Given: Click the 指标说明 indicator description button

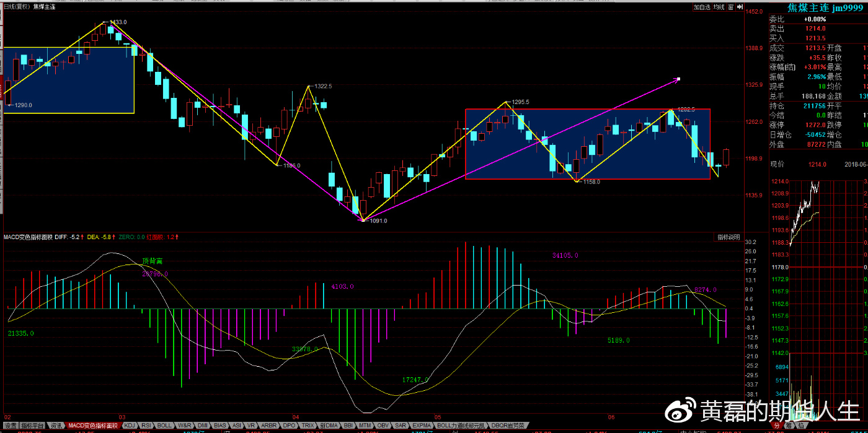Looking at the screenshot, I should pos(728,237).
